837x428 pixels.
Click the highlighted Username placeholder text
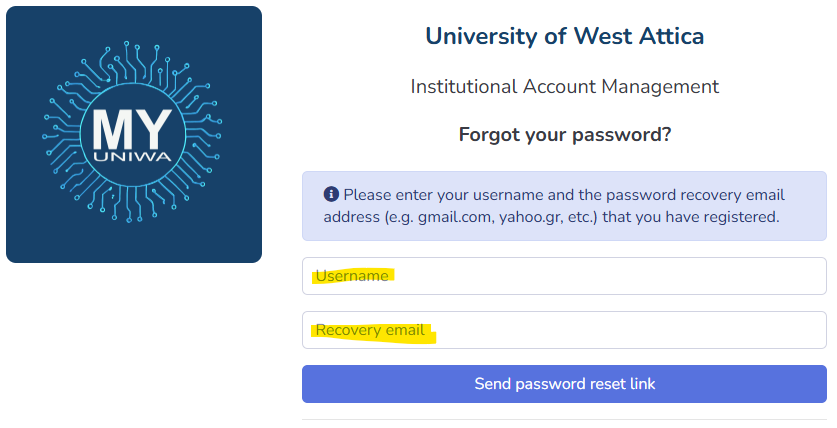[x=352, y=276]
